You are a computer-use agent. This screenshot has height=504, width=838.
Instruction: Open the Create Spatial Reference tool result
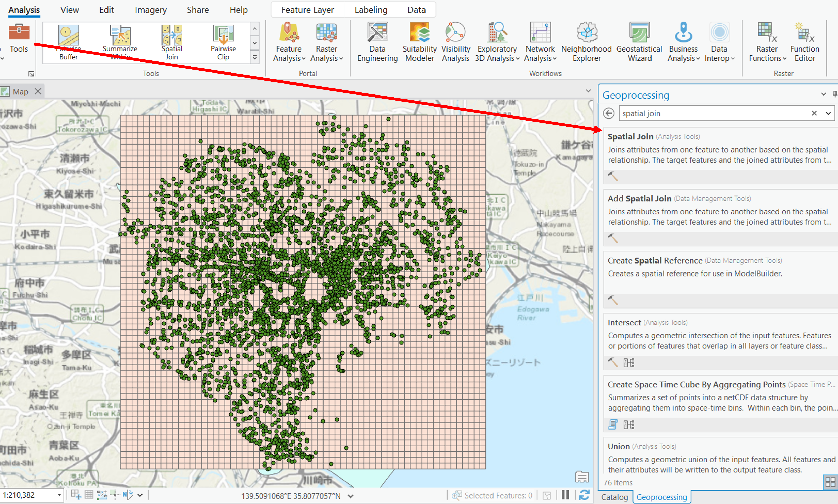click(x=721, y=280)
